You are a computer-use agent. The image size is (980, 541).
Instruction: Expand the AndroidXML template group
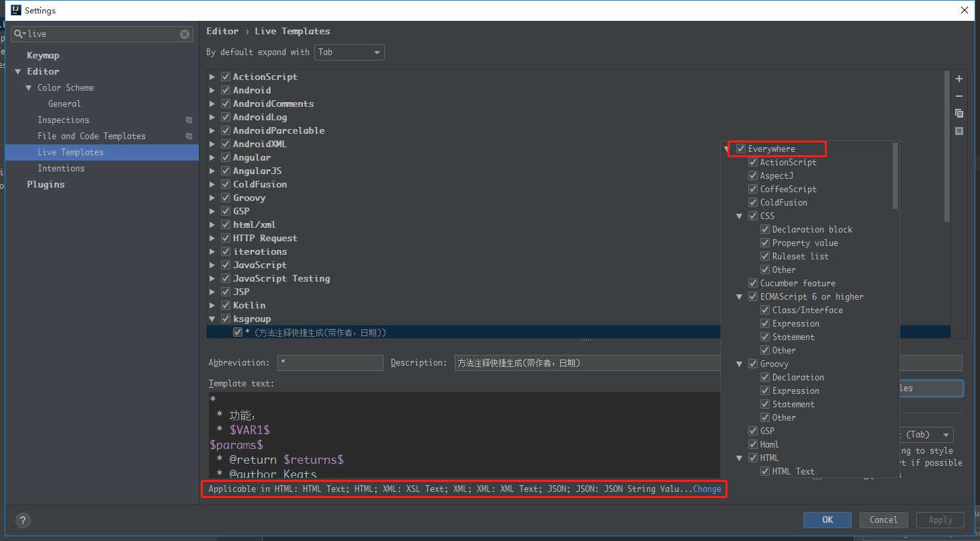click(212, 144)
